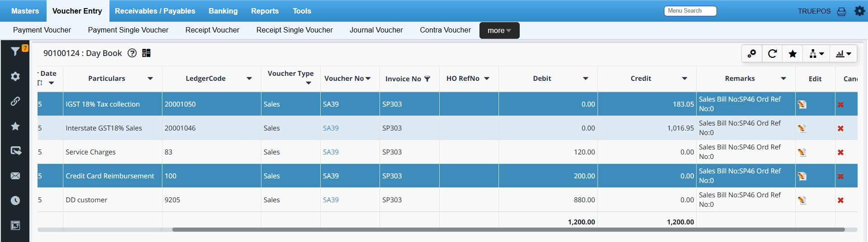Image resolution: width=868 pixels, height=242 pixels.
Task: Open LedgerCode column dropdown arrow
Action: [249, 79]
